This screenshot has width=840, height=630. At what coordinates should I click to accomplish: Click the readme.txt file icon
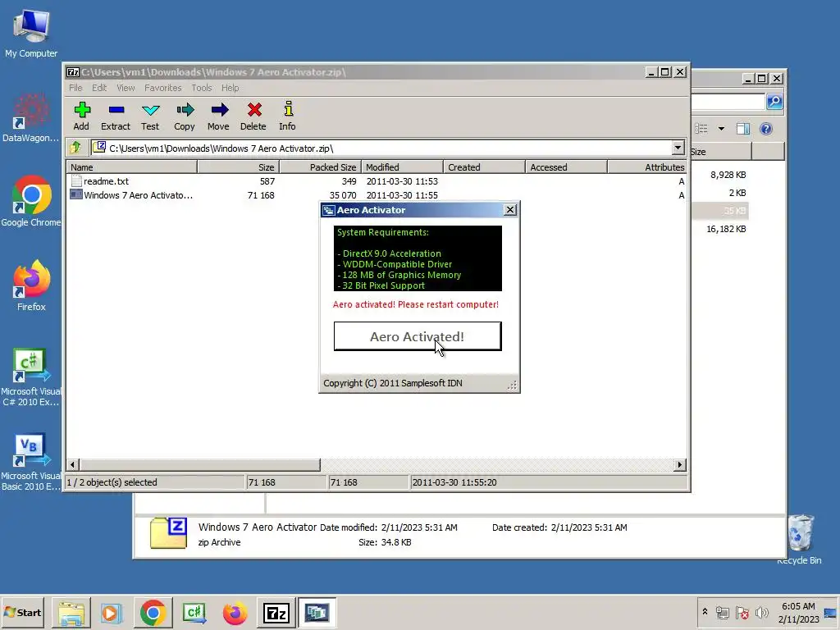(76, 181)
